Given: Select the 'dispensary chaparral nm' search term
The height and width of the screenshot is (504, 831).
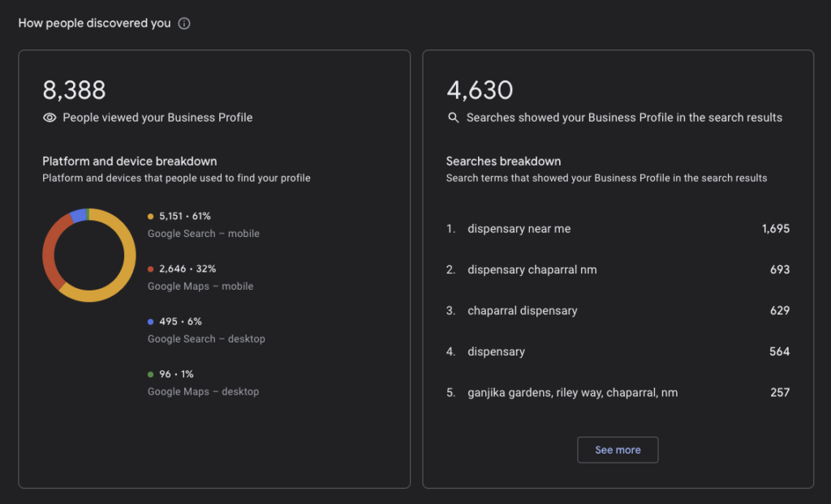Looking at the screenshot, I should coord(532,269).
